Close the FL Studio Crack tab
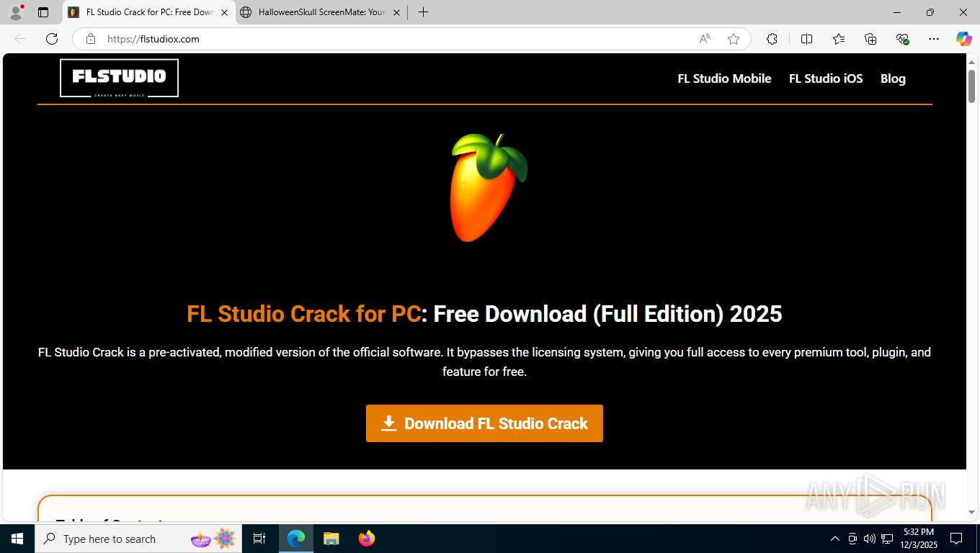Image resolution: width=980 pixels, height=553 pixels. [224, 12]
